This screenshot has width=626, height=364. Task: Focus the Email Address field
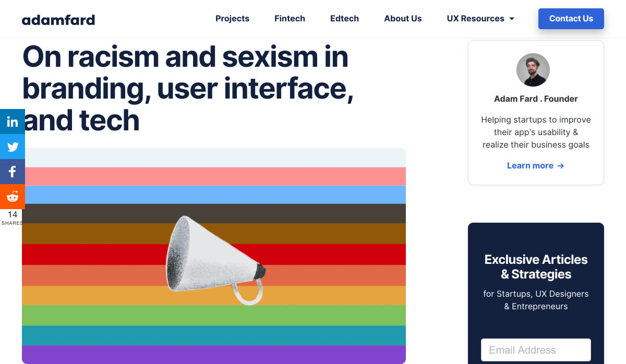pyautogui.click(x=536, y=350)
